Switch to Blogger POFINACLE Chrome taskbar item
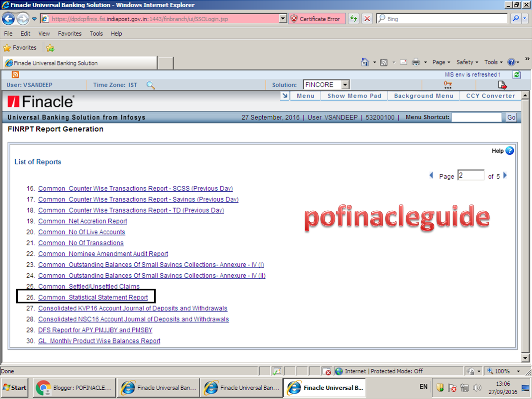This screenshot has width=532, height=399. coord(74,388)
